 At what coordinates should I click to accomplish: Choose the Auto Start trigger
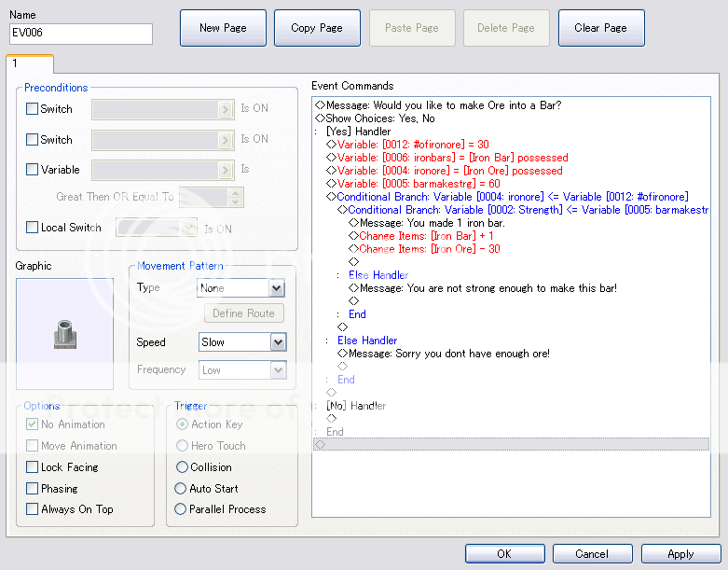[x=181, y=489]
